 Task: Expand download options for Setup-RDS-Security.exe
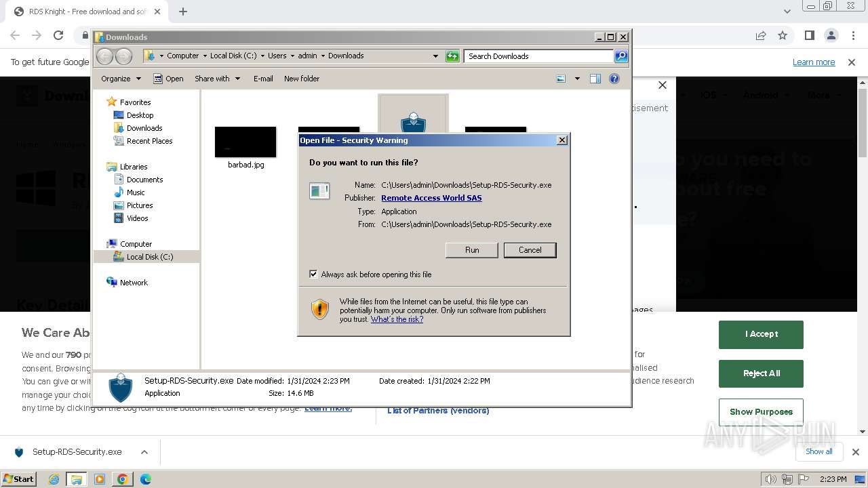[x=144, y=452]
